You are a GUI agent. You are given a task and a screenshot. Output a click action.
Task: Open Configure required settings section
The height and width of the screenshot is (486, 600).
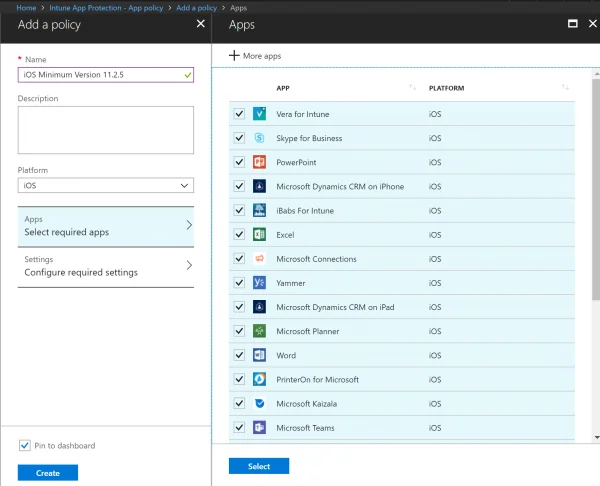coord(106,267)
